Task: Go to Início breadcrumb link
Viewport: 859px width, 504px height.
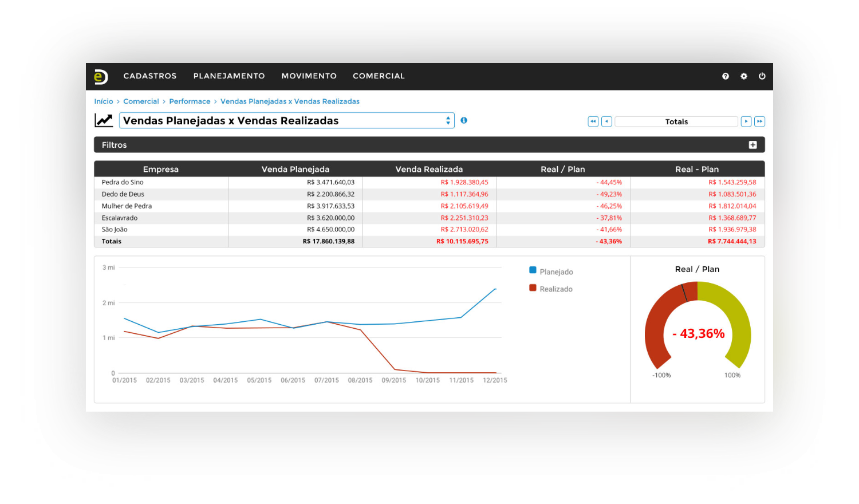Action: coord(104,101)
